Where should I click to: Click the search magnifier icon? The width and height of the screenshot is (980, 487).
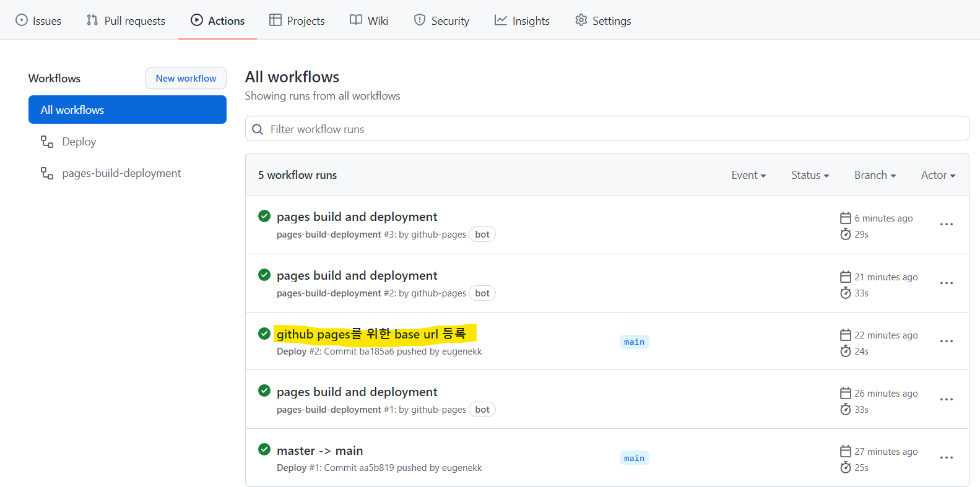click(258, 129)
